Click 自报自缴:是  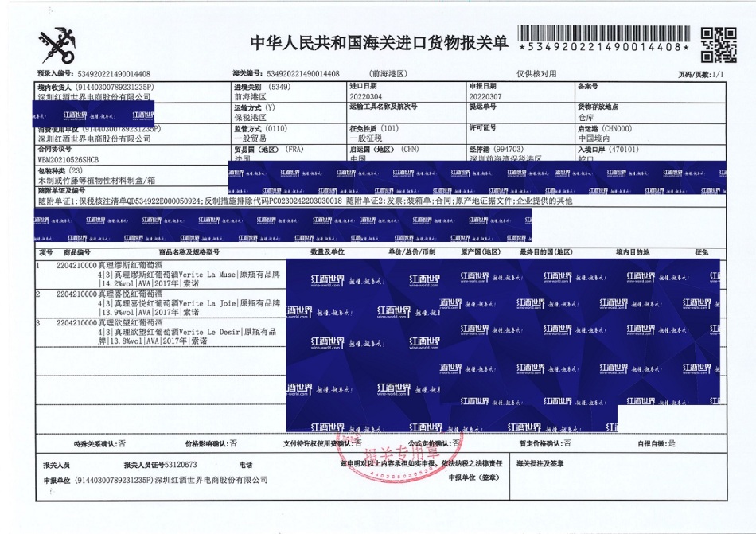657,443
